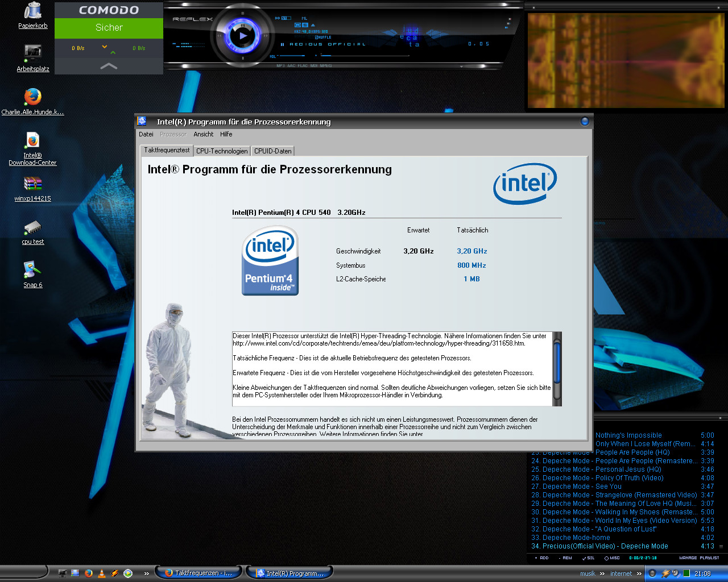Viewport: 728px width, 582px height.
Task: Click the desktop monitor quick launch icon
Action: pos(62,573)
